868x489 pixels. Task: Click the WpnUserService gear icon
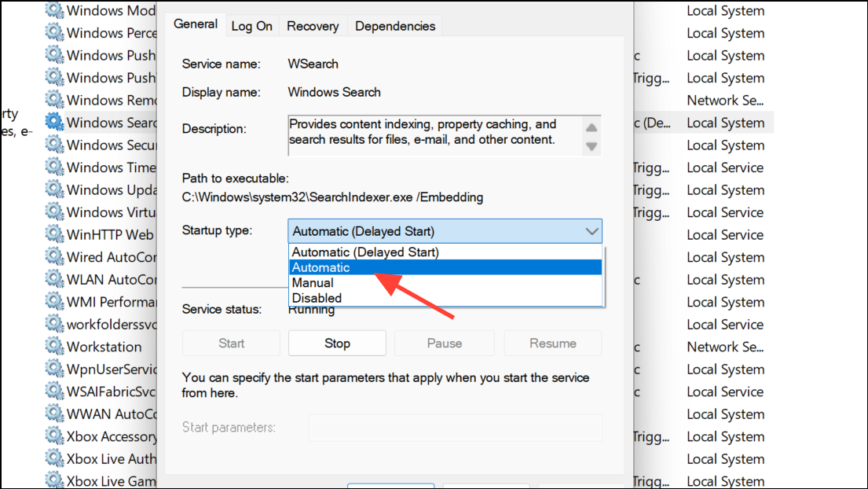point(54,368)
